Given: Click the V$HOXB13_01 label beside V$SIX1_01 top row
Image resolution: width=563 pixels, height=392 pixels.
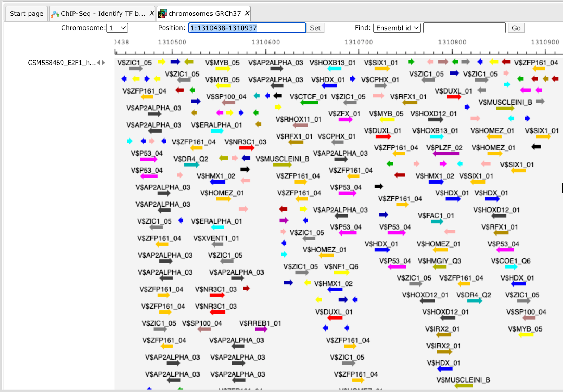Looking at the screenshot, I should point(333,63).
